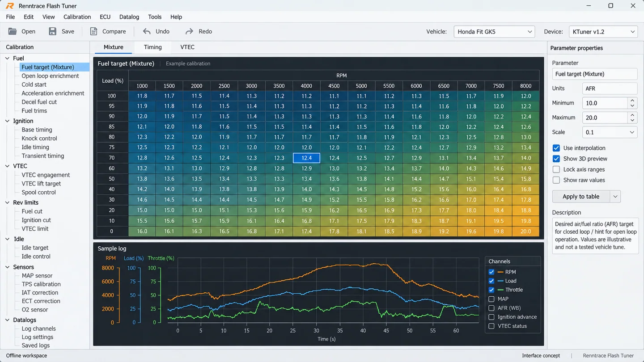Click the Undo arrow icon
The width and height of the screenshot is (644, 362).
(147, 31)
